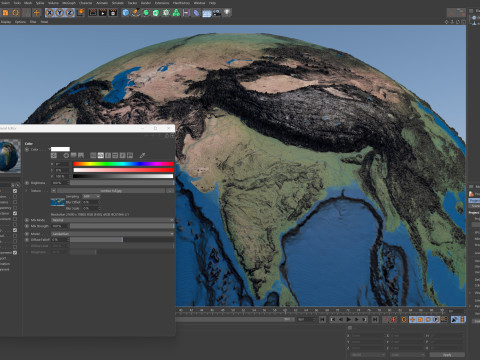Open the Model Lambertian dropdown
The image size is (480, 360).
click(112, 234)
